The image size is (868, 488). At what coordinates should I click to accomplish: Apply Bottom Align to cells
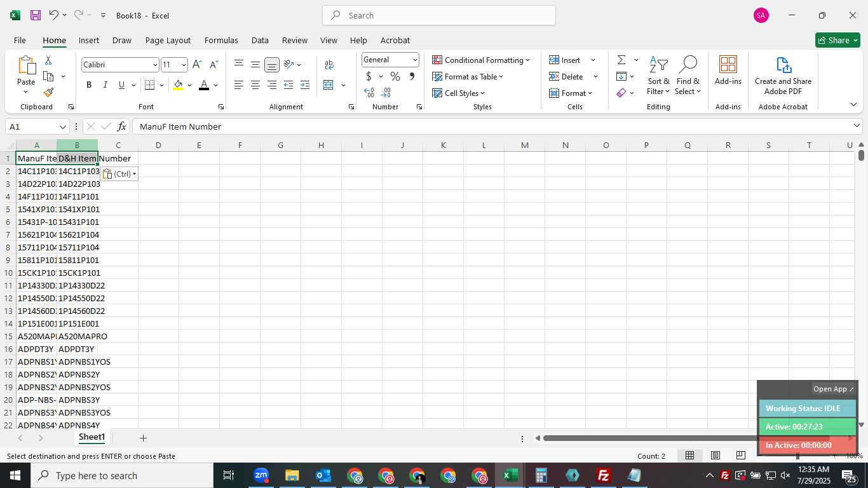point(272,65)
